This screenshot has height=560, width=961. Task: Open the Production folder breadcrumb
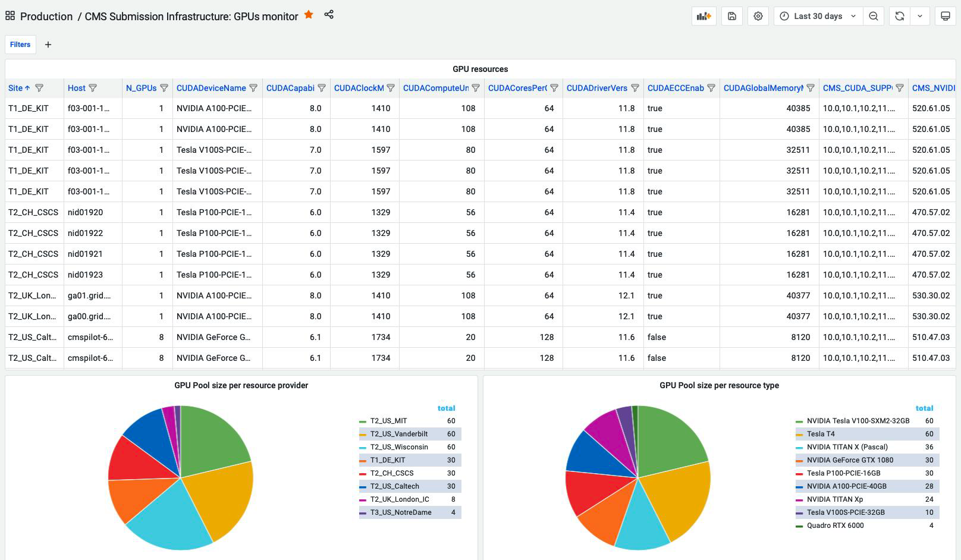[x=46, y=17]
